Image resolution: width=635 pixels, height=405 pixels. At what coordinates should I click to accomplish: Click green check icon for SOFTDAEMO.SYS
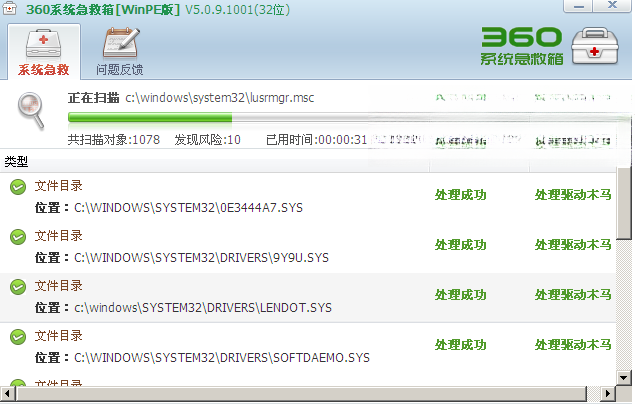(x=18, y=337)
